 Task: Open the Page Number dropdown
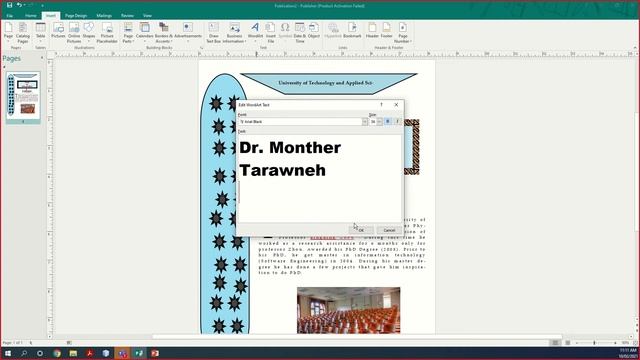pos(403,32)
